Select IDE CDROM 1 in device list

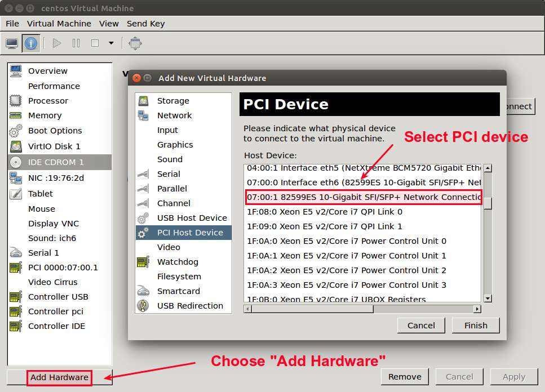tap(56, 162)
